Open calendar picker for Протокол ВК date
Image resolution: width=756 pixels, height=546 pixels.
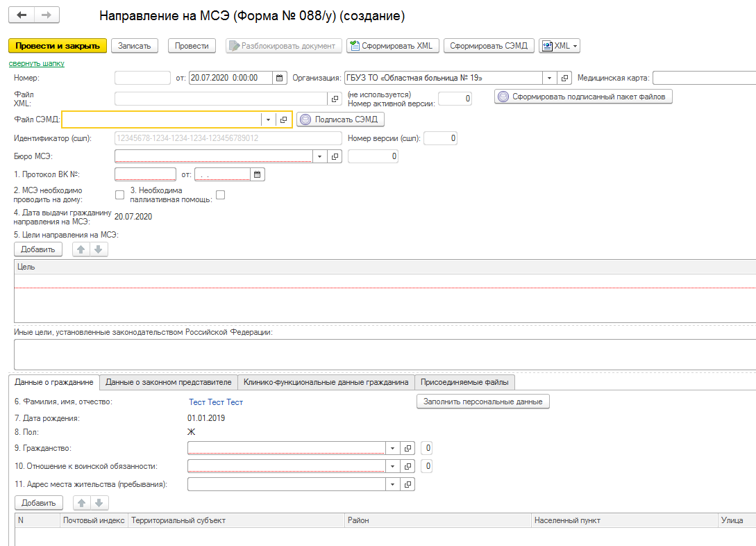(258, 174)
